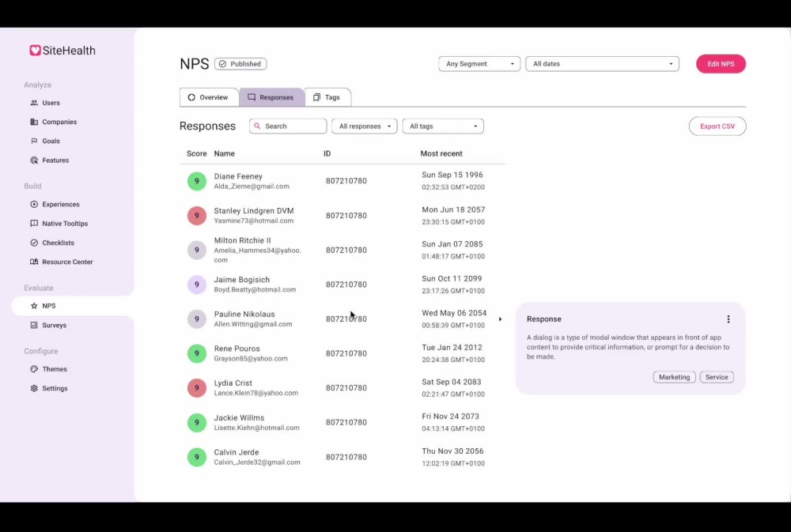Select the Responses tab
The image size is (791, 532).
[x=271, y=97]
